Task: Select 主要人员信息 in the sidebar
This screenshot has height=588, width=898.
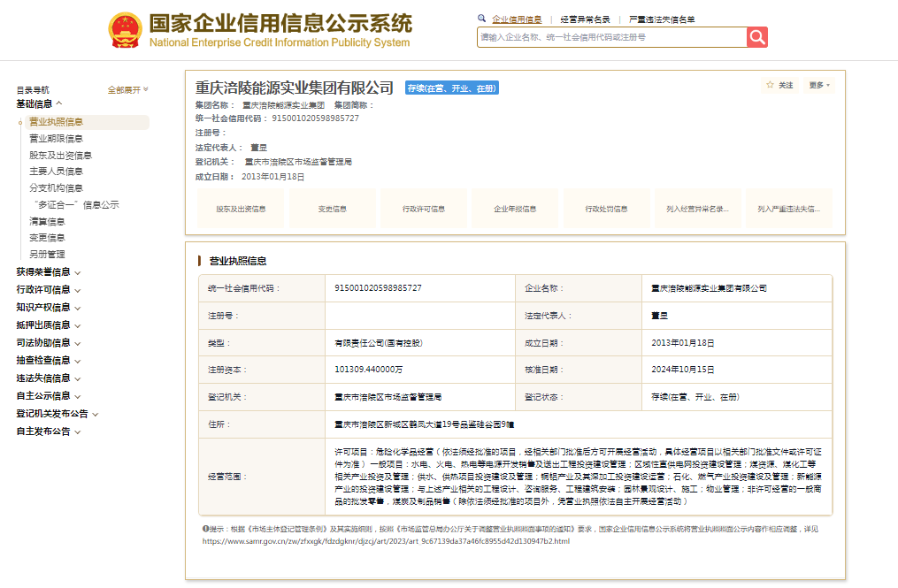Action: point(56,172)
